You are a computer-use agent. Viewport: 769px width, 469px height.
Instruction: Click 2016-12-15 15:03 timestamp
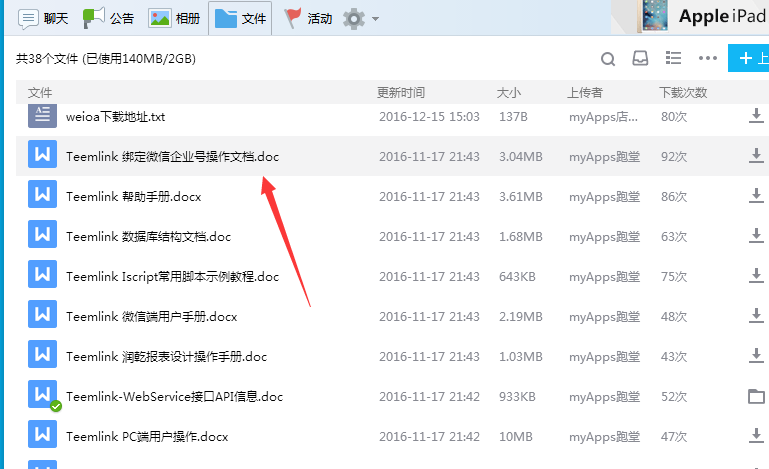[429, 117]
